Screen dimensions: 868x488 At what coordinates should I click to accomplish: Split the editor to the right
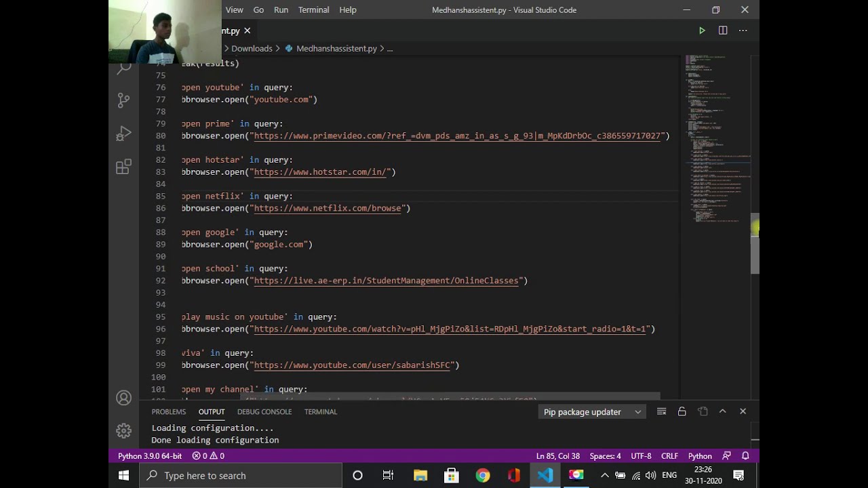pos(723,30)
